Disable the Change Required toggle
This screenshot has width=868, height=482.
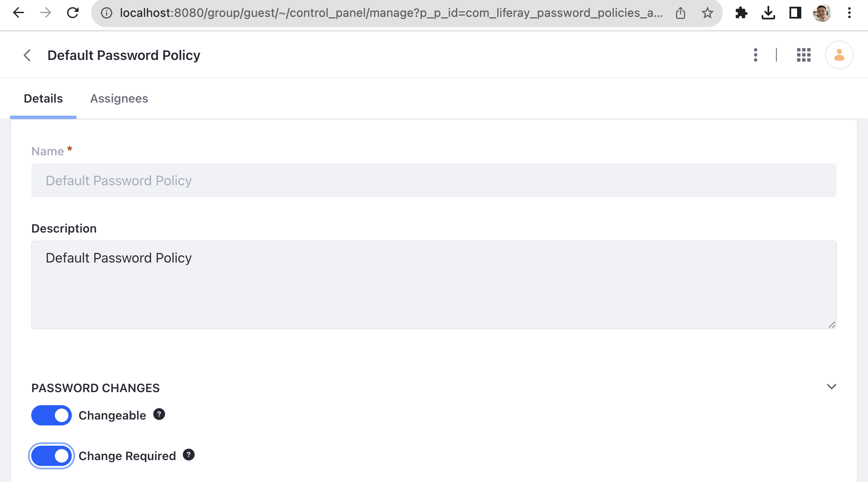click(x=52, y=456)
